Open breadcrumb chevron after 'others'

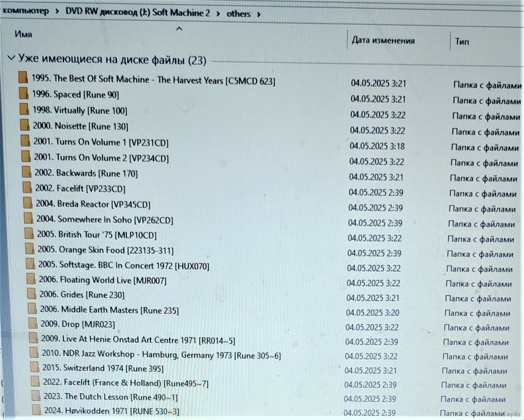coord(259,14)
